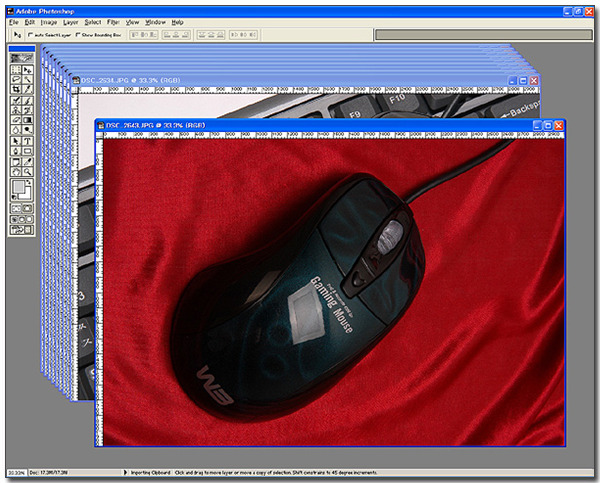This screenshot has width=600, height=483.
Task: Open the Filter menu
Action: pyautogui.click(x=113, y=21)
